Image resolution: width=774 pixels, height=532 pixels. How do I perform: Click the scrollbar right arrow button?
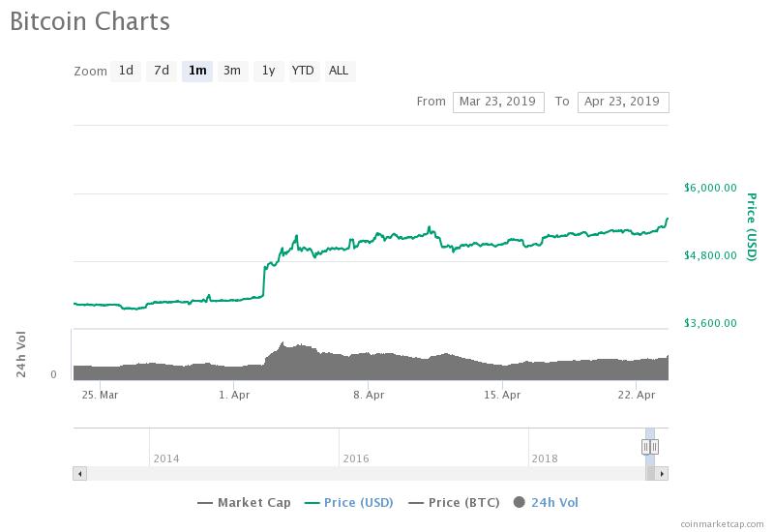click(x=662, y=474)
